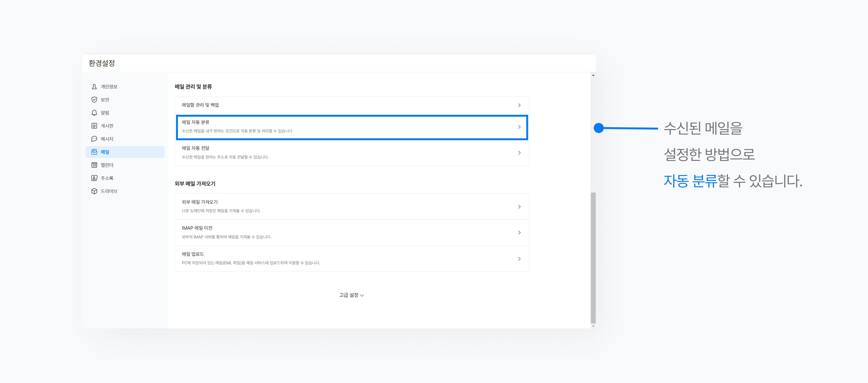This screenshot has height=383, width=868.
Task: Click the 보안 shield icon
Action: point(94,100)
